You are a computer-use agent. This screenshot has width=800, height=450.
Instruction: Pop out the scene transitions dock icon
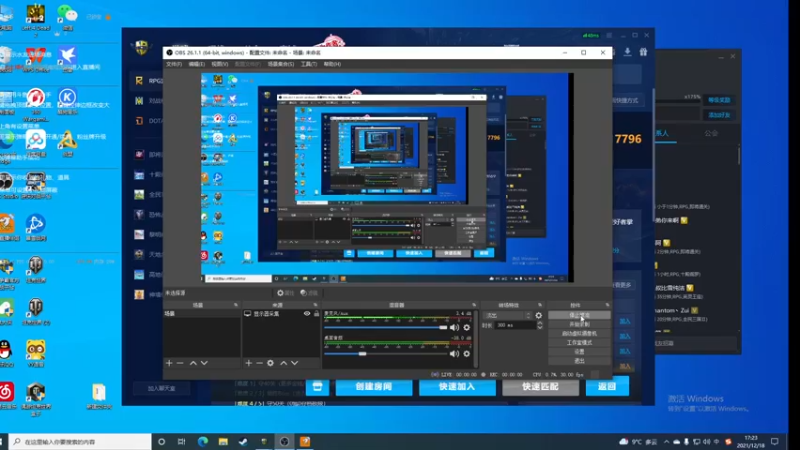click(540, 305)
